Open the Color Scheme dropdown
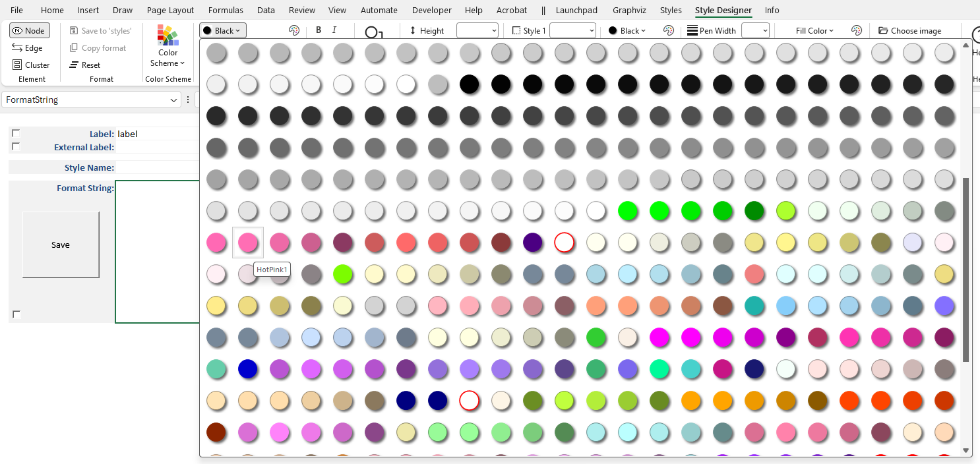This screenshot has height=464, width=980. pyautogui.click(x=168, y=46)
